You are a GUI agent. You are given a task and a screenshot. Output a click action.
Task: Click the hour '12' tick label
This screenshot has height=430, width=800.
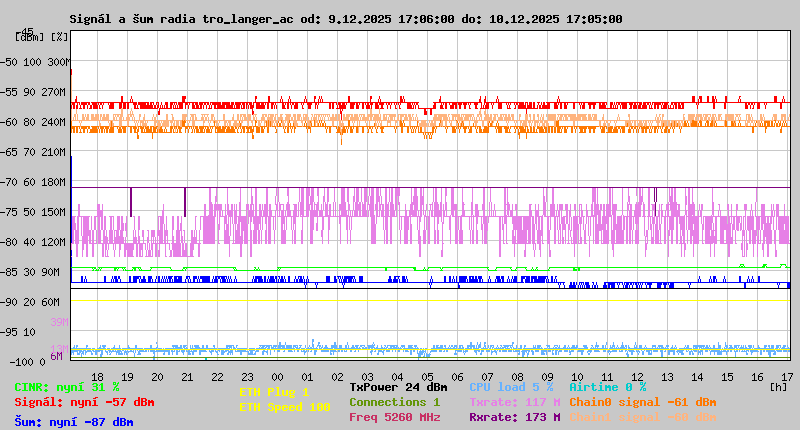tap(638, 377)
